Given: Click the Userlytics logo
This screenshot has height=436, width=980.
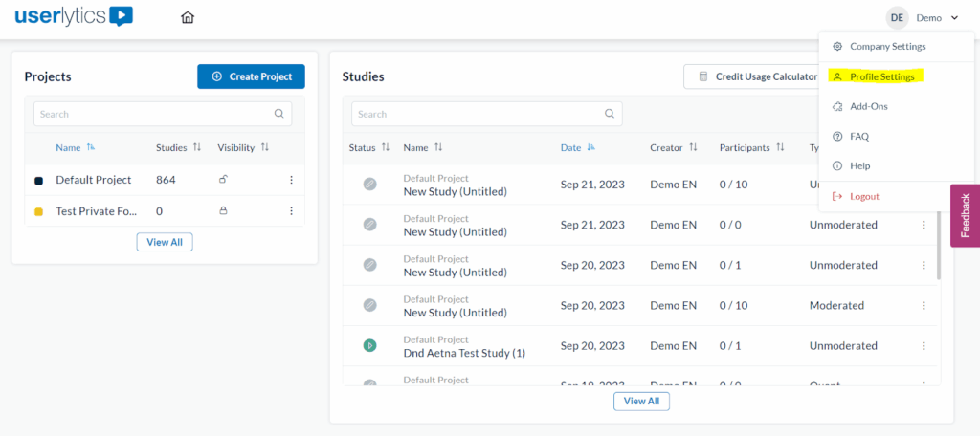Looking at the screenshot, I should click(x=74, y=16).
